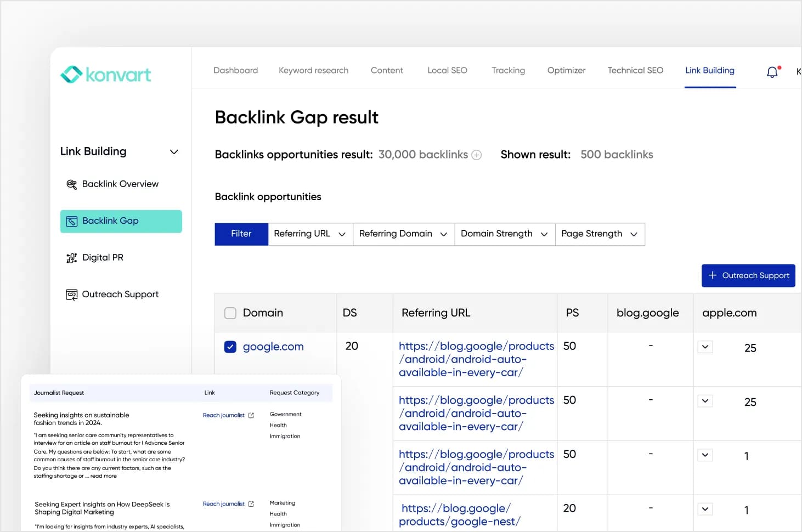Viewport: 802px width, 532px height.
Task: Select Backlink Gap in the sidebar
Action: (x=121, y=222)
